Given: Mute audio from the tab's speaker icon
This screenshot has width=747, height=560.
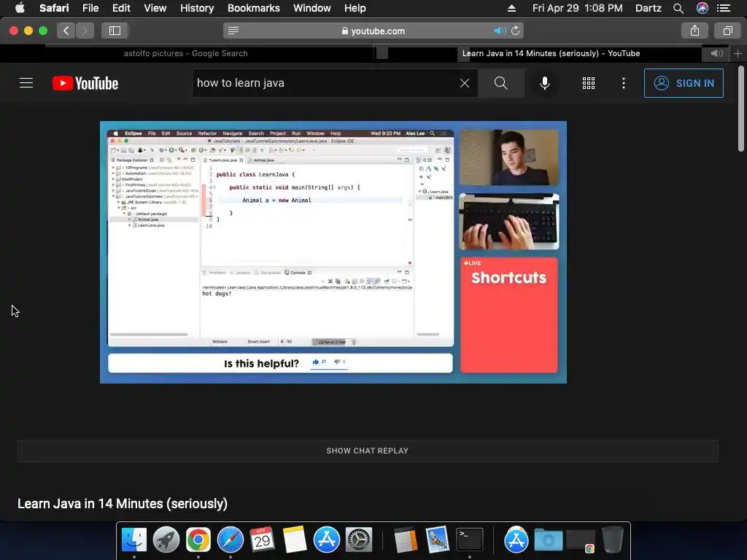Looking at the screenshot, I should [716, 53].
